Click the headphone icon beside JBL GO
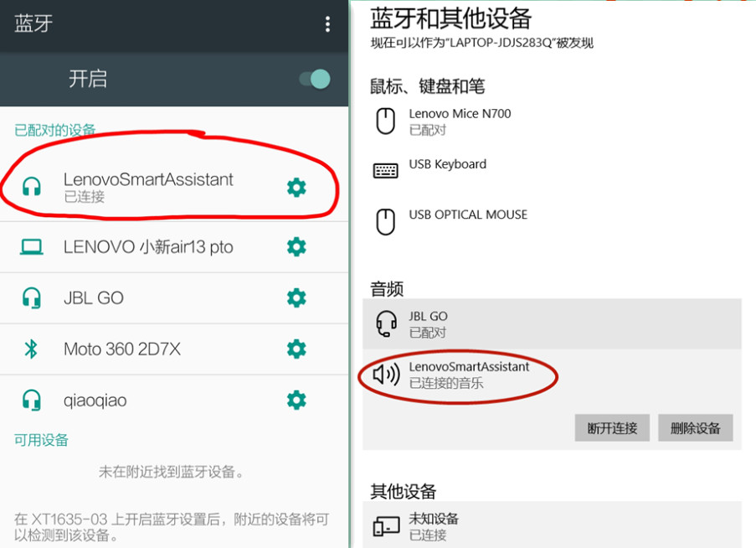 pyautogui.click(x=32, y=297)
